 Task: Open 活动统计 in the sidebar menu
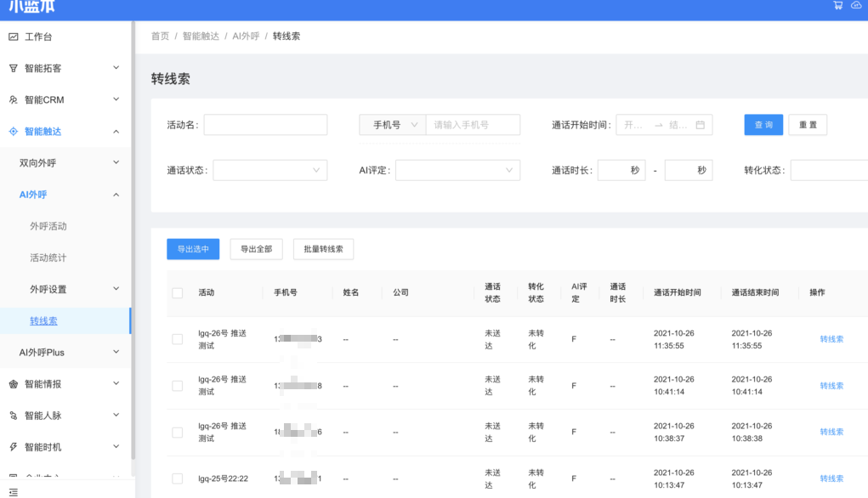48,257
